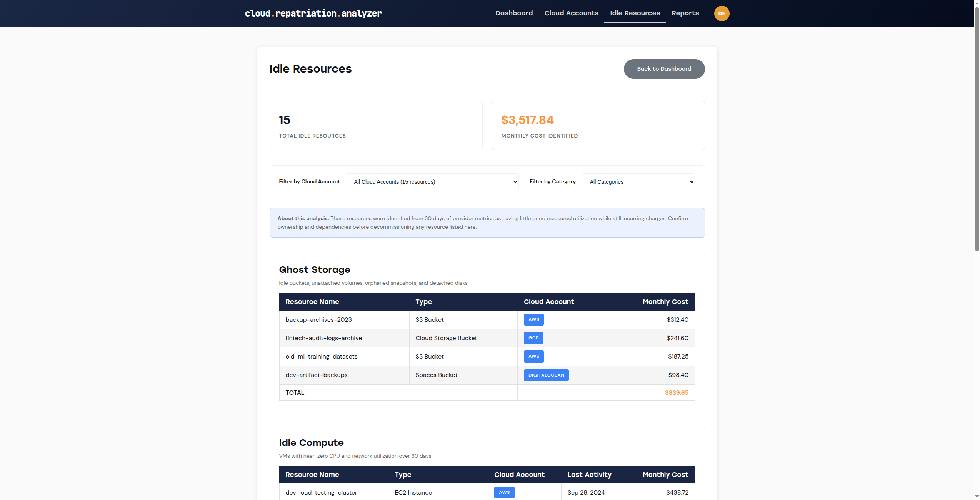Click the $3,517.84 monthly cost figure
The height and width of the screenshot is (500, 980).
pos(528,120)
